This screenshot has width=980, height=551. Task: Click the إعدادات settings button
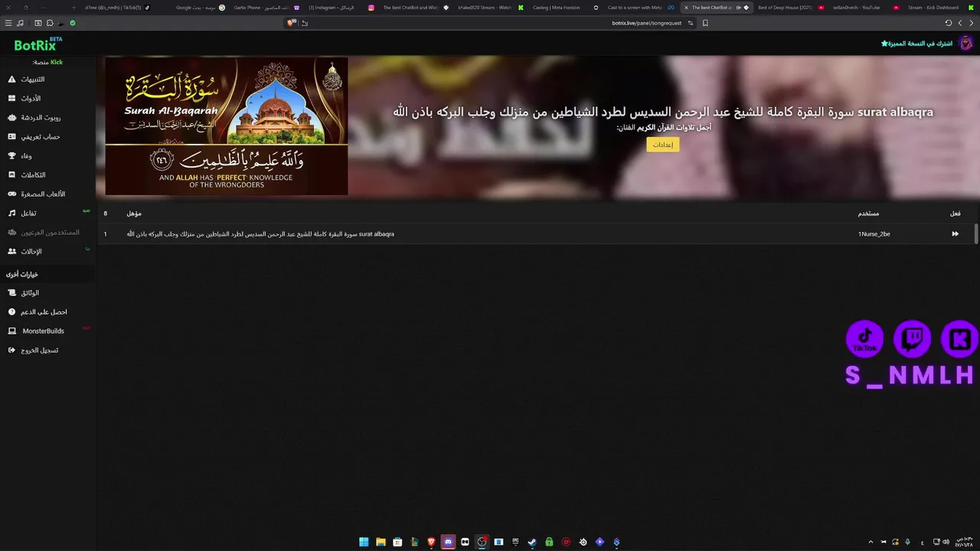click(662, 145)
